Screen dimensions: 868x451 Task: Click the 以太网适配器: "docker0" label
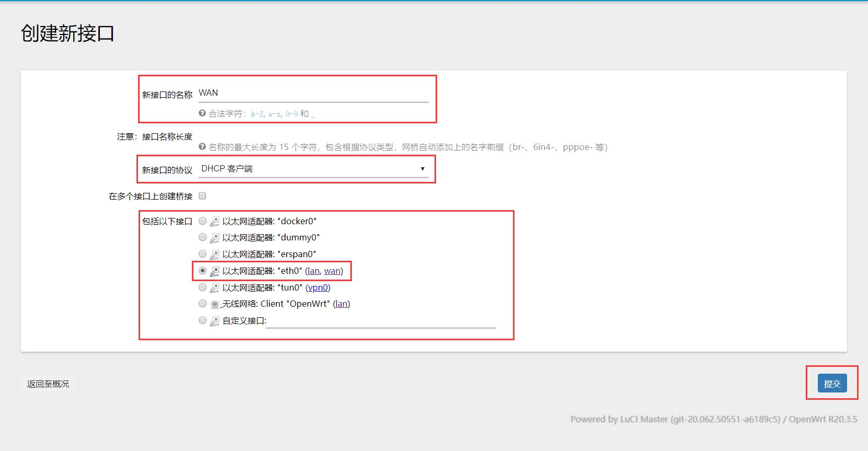tap(269, 221)
